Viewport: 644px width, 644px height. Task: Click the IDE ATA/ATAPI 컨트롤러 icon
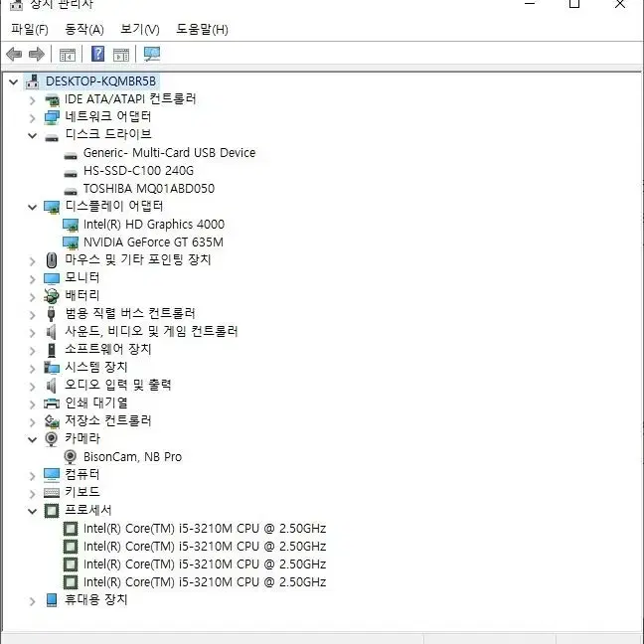coord(52,99)
